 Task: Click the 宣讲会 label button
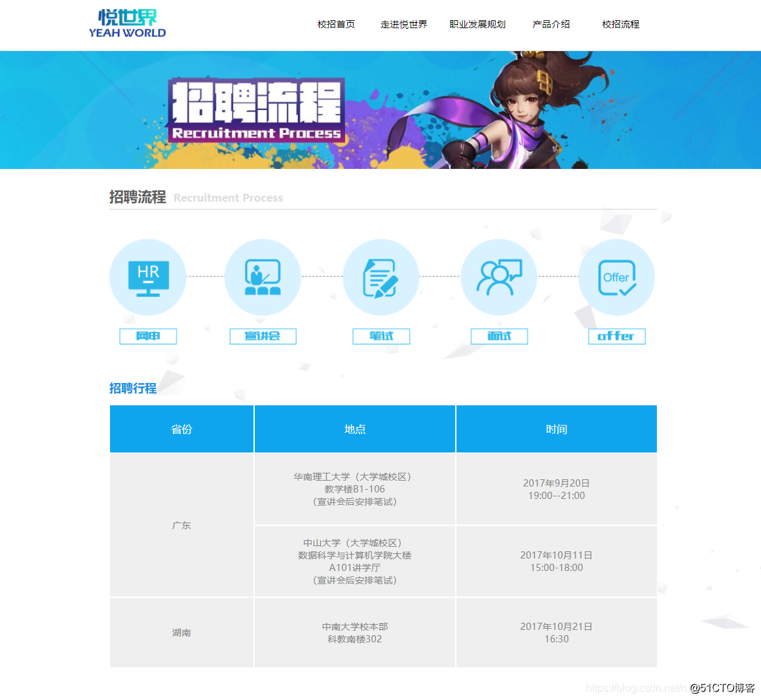tap(263, 336)
